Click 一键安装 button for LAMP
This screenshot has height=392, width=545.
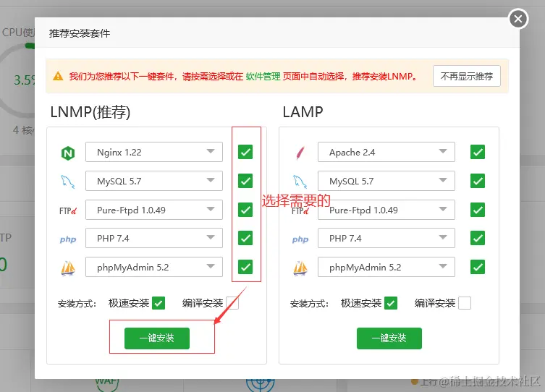389,338
